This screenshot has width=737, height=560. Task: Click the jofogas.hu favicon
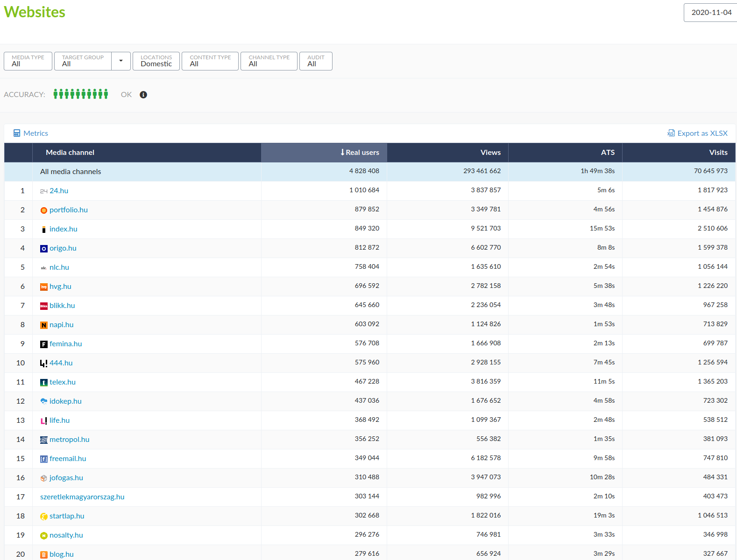43,478
